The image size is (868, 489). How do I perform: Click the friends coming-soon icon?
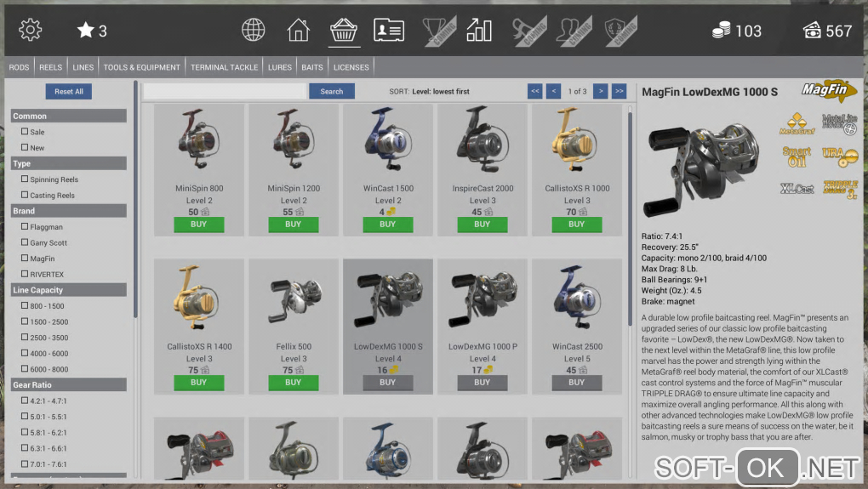pos(574,31)
